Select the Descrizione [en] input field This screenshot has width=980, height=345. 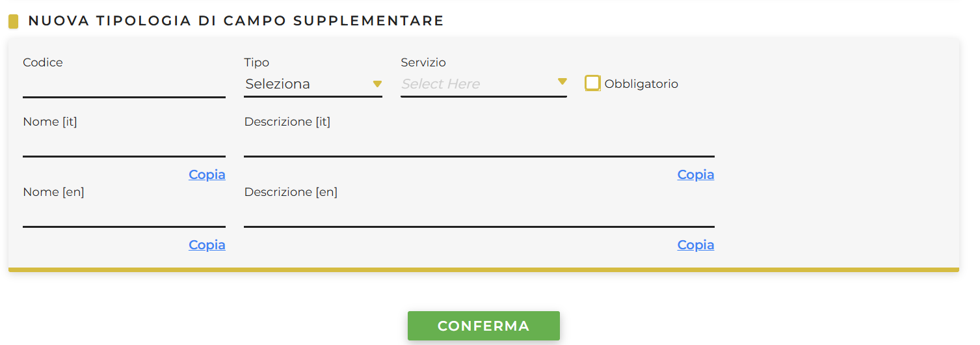click(479, 215)
